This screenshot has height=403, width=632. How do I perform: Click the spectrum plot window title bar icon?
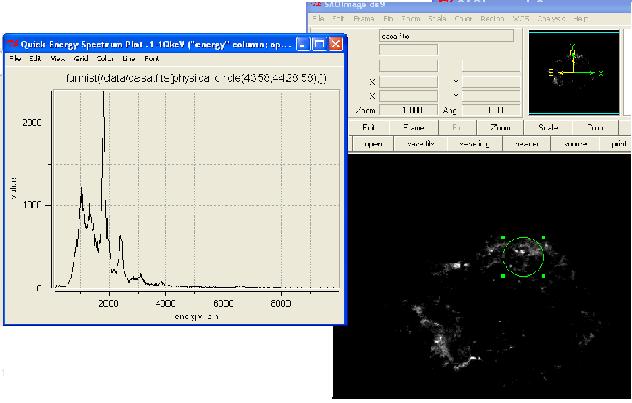(13, 44)
